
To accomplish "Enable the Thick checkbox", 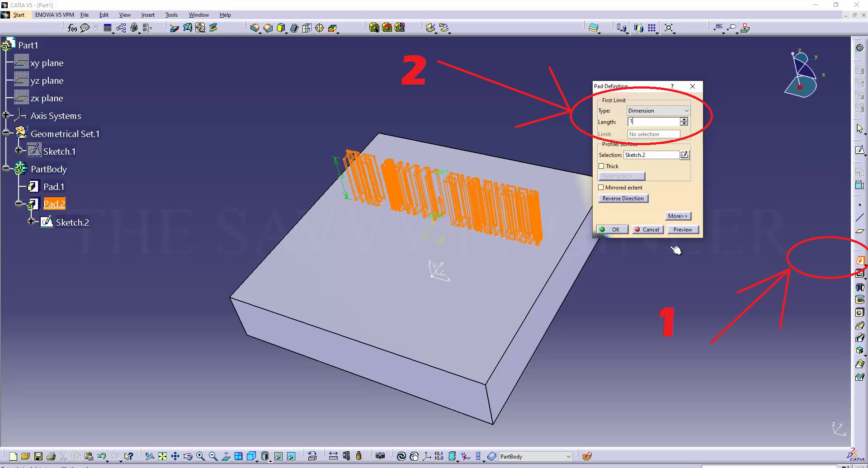I will tap(601, 166).
